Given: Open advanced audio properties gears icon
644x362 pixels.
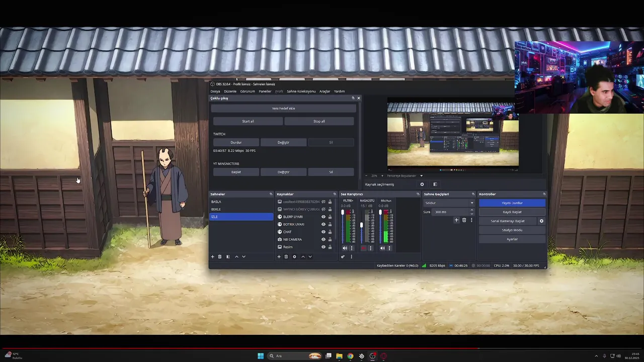Looking at the screenshot, I should pos(343,257).
